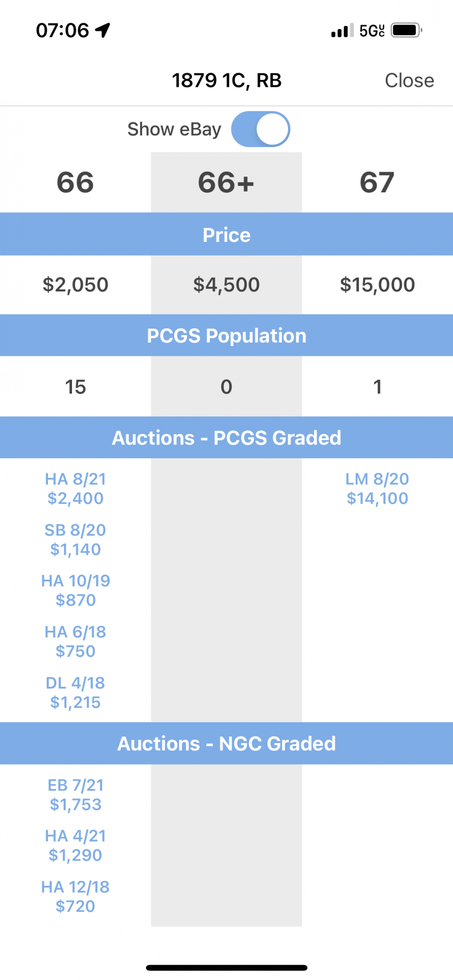Viewport: 453px width, 980px height.
Task: Select the 66+ grade column
Action: tap(226, 182)
